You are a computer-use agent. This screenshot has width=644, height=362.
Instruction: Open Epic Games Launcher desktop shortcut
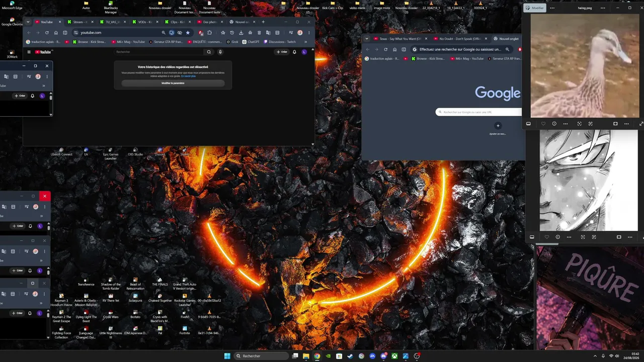coord(110,153)
